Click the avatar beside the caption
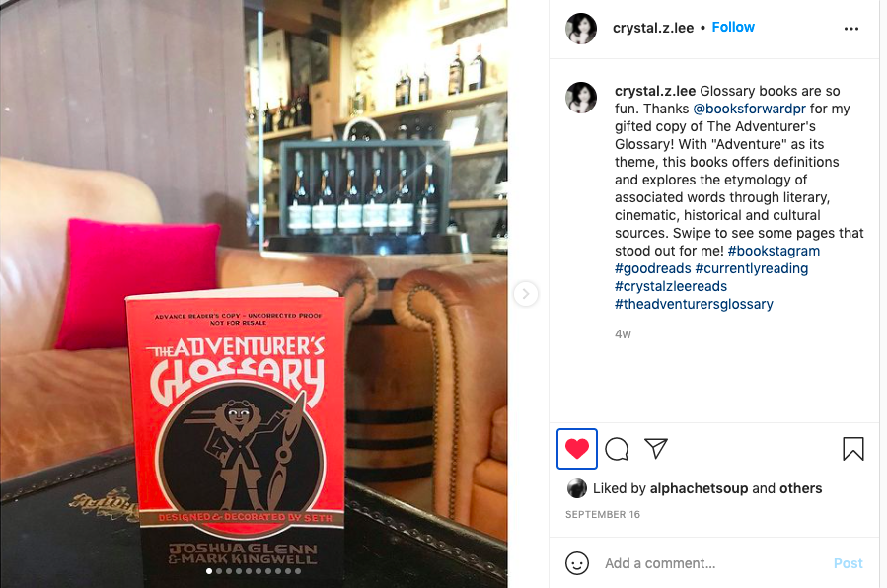 (x=581, y=98)
